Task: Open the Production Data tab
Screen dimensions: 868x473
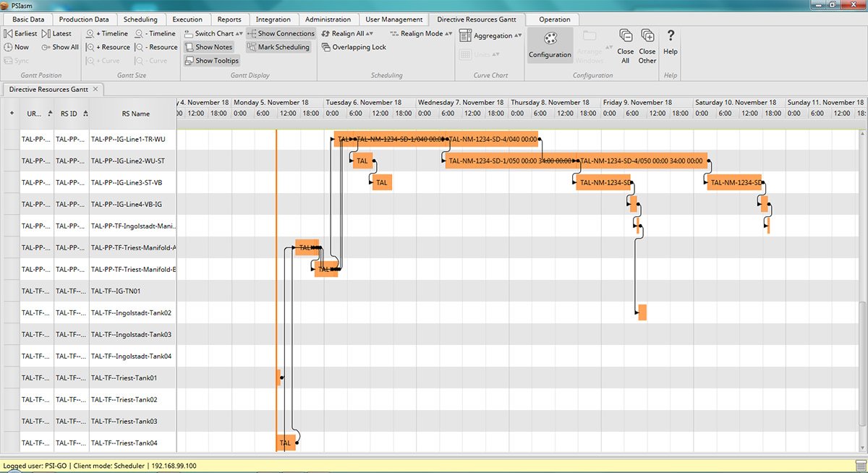Action: coord(84,20)
